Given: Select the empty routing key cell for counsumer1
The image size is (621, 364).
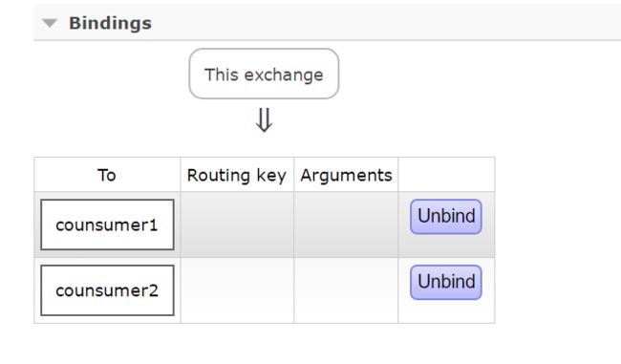Looking at the screenshot, I should point(237,225).
